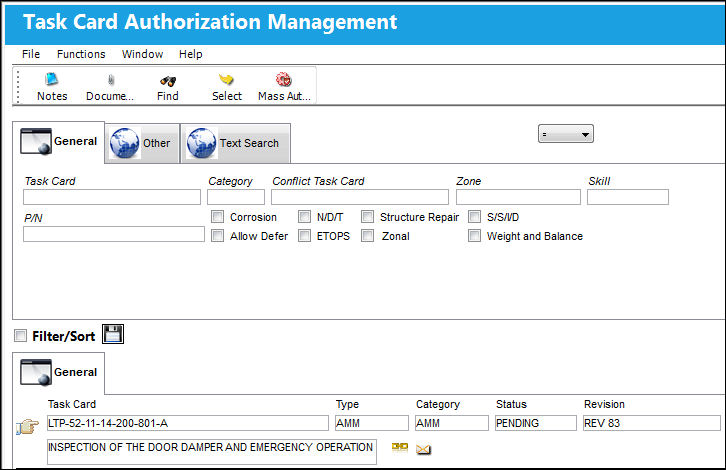Select the lower General results tab
The image size is (726, 470).
click(59, 373)
